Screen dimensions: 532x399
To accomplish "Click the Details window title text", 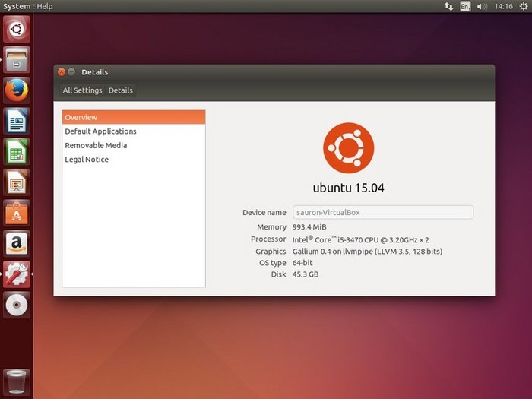I will pyautogui.click(x=95, y=72).
